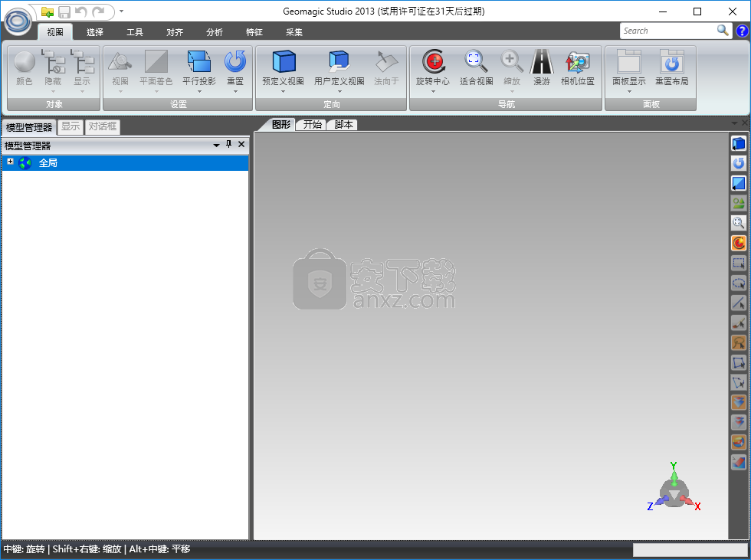This screenshot has height=560, width=751.
Task: Close the 模型管理器 panel
Action: [241, 144]
